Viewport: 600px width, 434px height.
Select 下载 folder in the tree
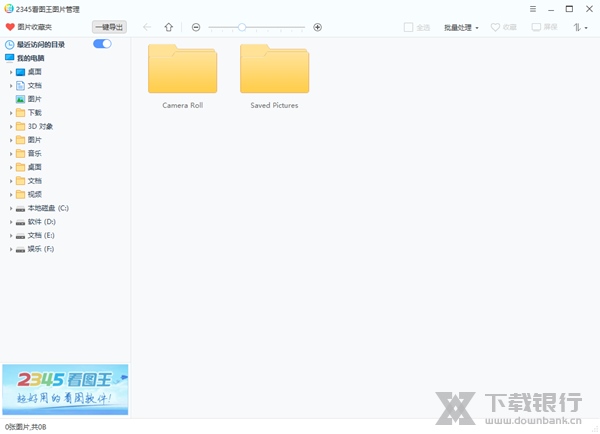coord(35,113)
